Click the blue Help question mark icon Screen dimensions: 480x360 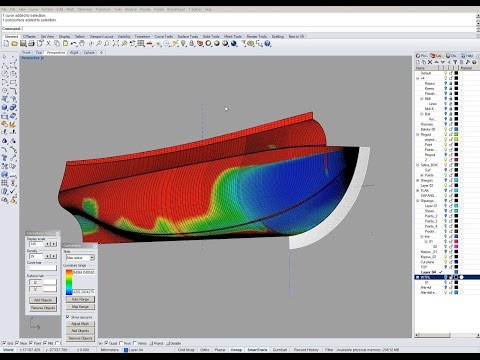point(267,43)
